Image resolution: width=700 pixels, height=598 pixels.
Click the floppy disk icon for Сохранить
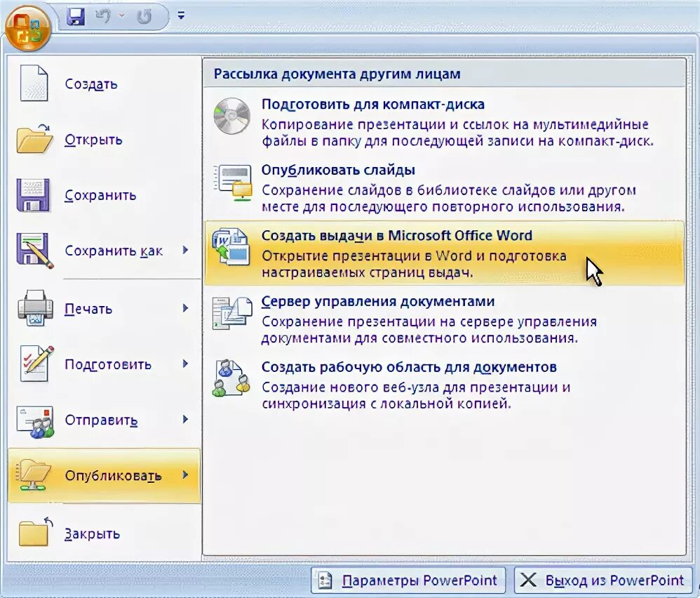[x=33, y=195]
